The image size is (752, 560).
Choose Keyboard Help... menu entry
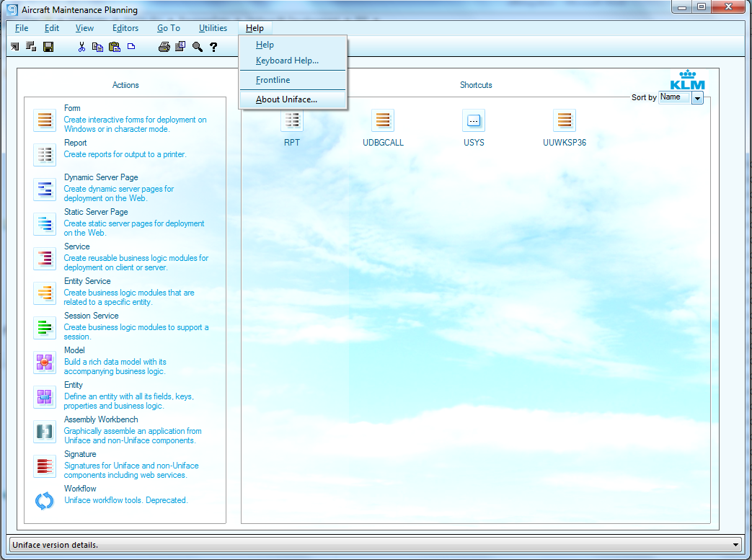click(287, 61)
